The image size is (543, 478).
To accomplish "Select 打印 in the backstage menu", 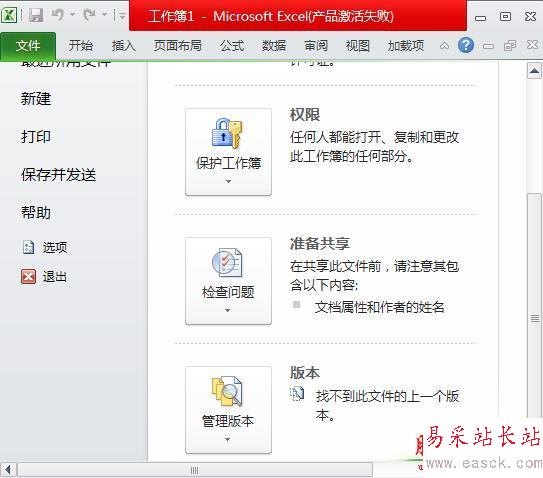I will tap(36, 137).
